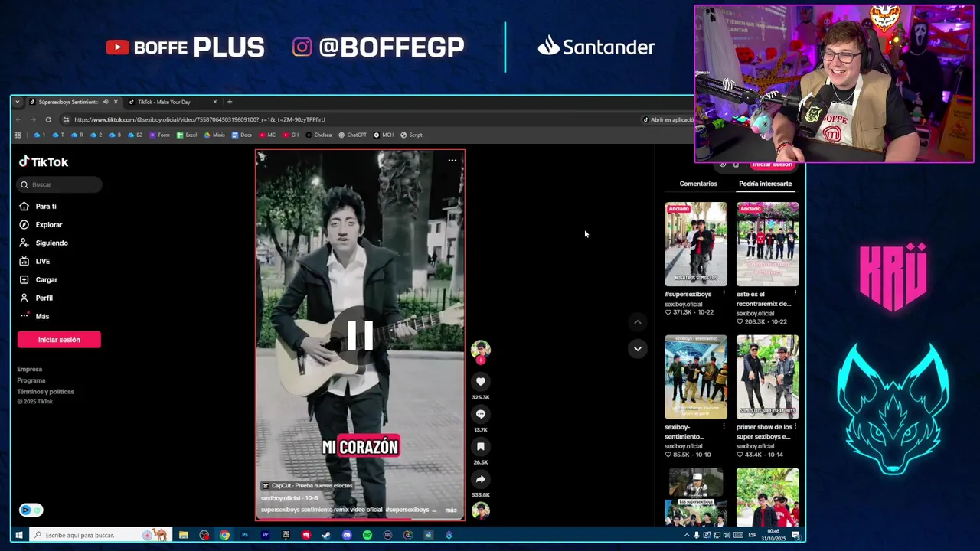Click the Buscar search field
The image size is (980, 551).
59,184
